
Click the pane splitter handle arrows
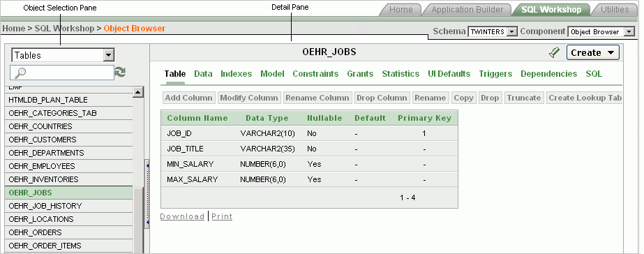click(147, 193)
